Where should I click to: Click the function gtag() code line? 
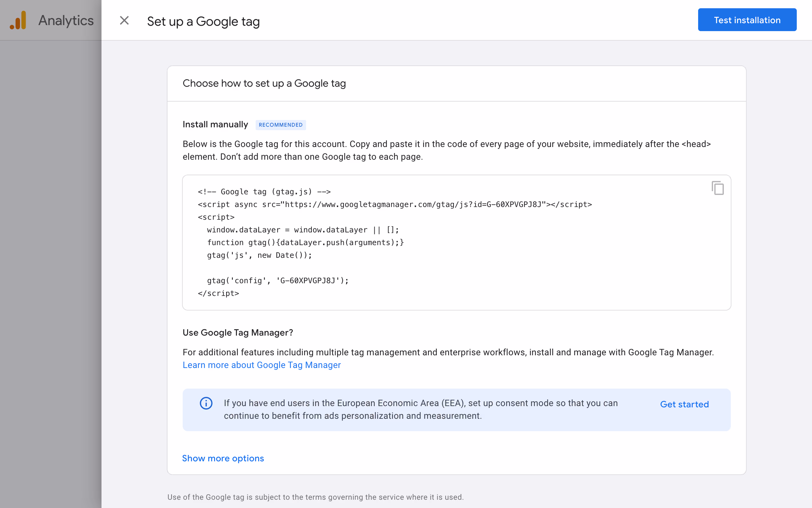pos(305,243)
